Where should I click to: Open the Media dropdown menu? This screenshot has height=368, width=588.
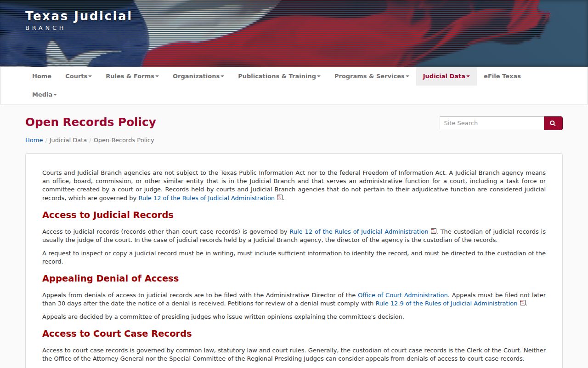(x=45, y=95)
